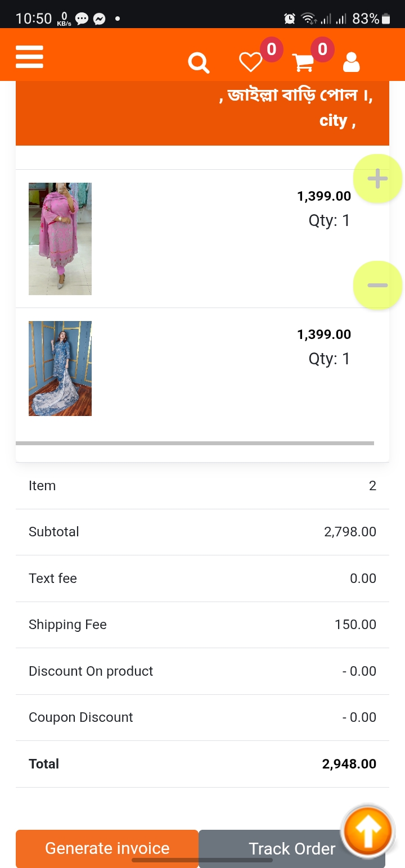Open the user account profile icon
The width and height of the screenshot is (405, 868).
click(351, 62)
